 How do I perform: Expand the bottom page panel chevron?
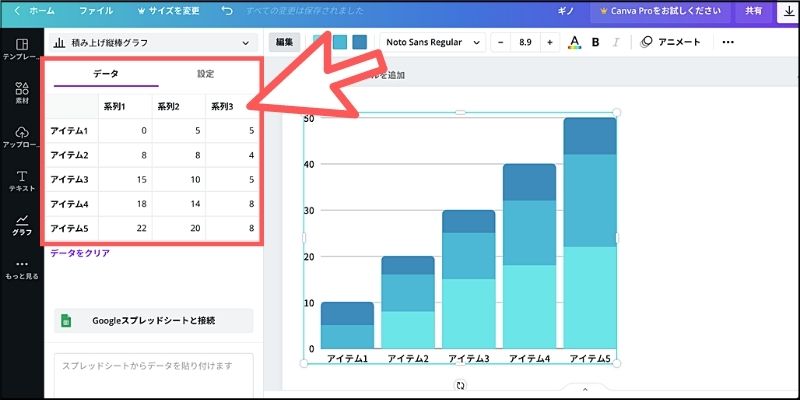pyautogui.click(x=585, y=389)
